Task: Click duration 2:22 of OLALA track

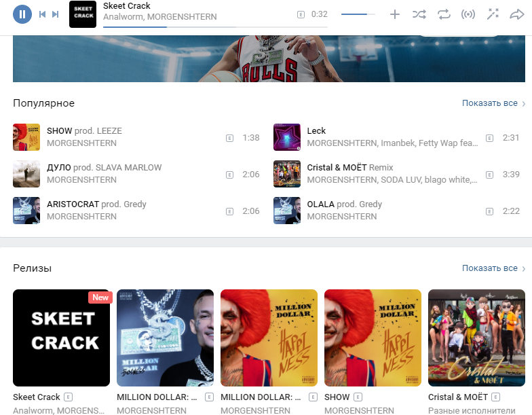Action: [x=511, y=211]
